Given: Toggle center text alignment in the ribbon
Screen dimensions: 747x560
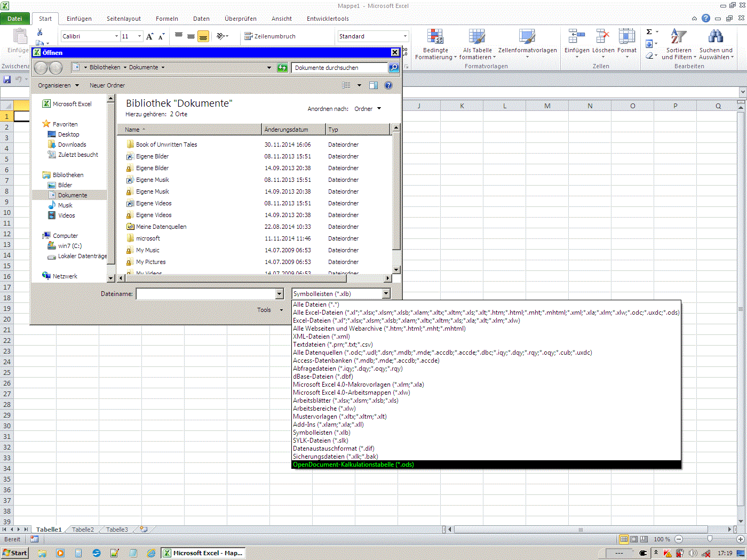Looking at the screenshot, I should click(191, 36).
